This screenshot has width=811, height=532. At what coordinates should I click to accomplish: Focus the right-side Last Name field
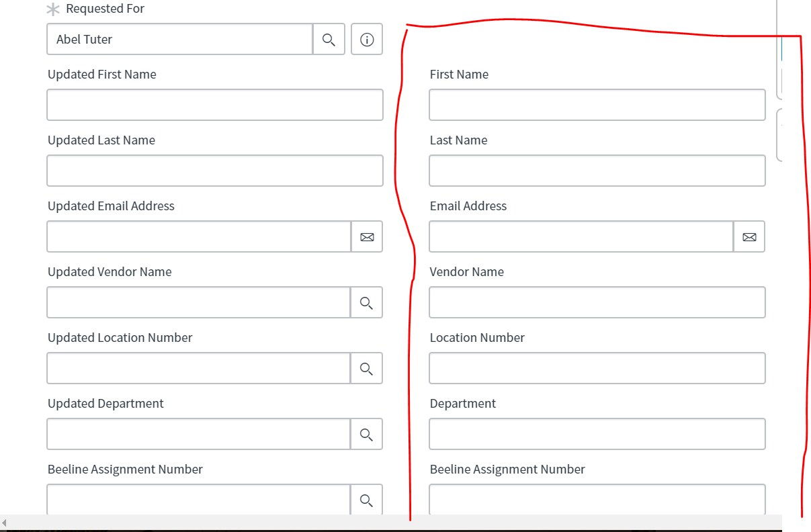pyautogui.click(x=597, y=171)
